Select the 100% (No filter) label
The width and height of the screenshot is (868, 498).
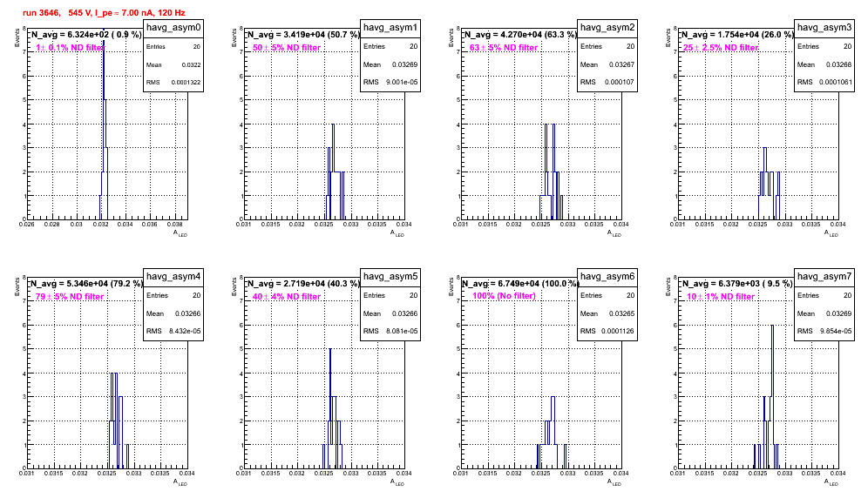click(504, 296)
